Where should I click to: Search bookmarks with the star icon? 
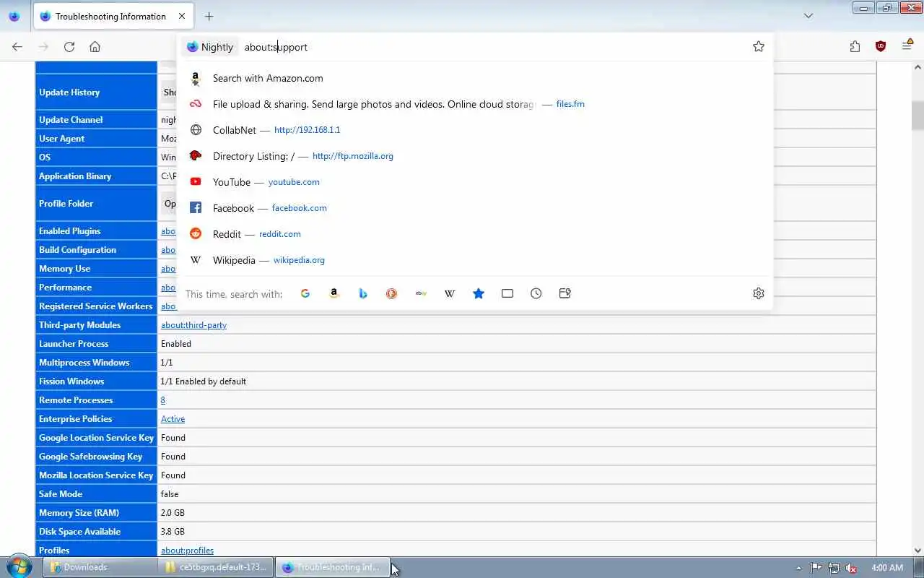[x=479, y=293]
